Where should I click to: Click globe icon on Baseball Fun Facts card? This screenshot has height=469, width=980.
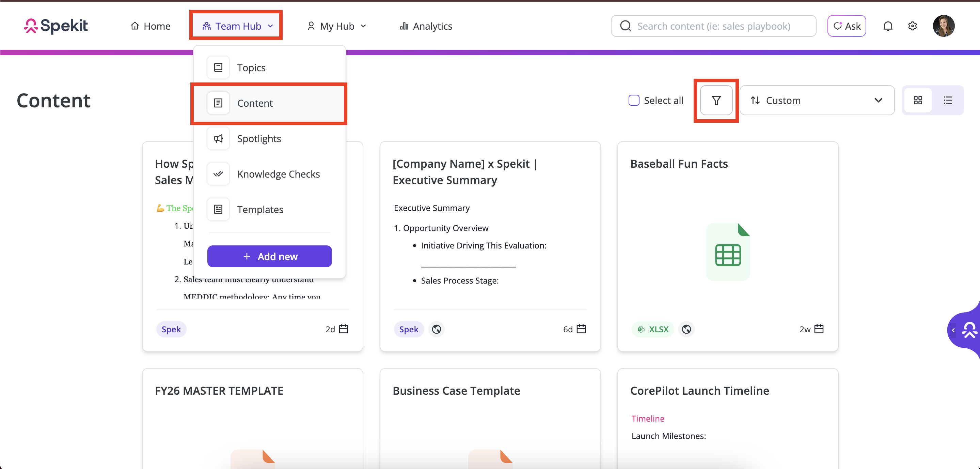(686, 329)
